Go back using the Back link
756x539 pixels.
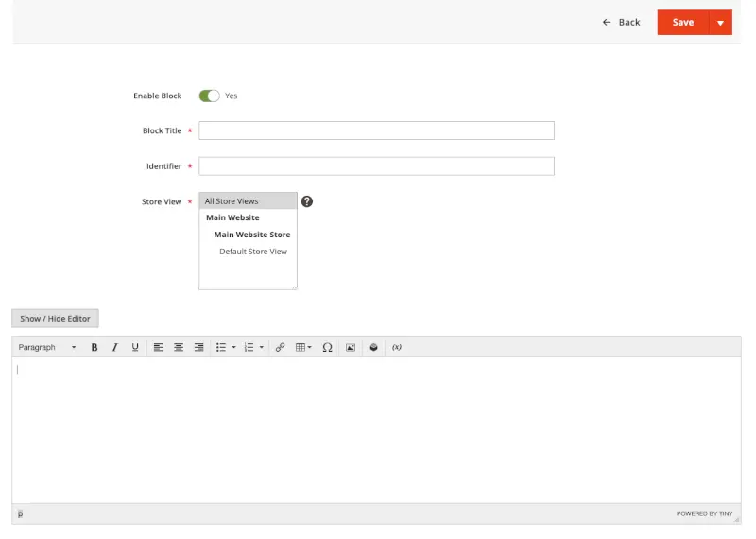[x=622, y=22]
